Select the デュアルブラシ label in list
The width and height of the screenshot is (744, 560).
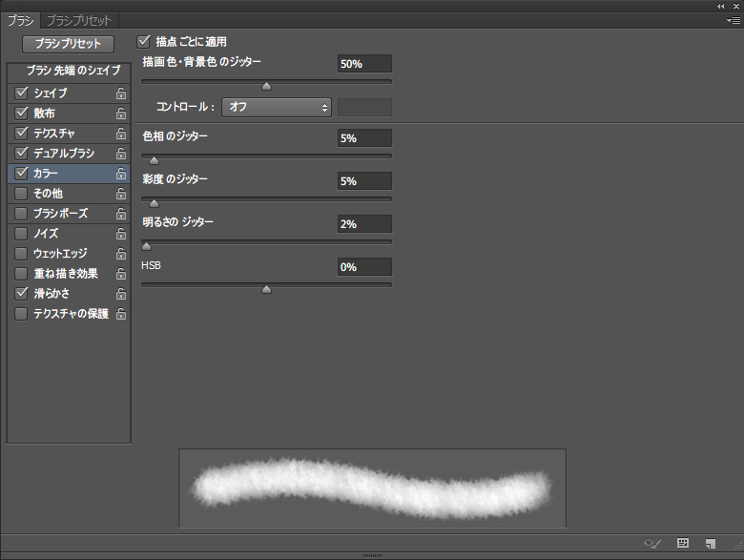64,154
